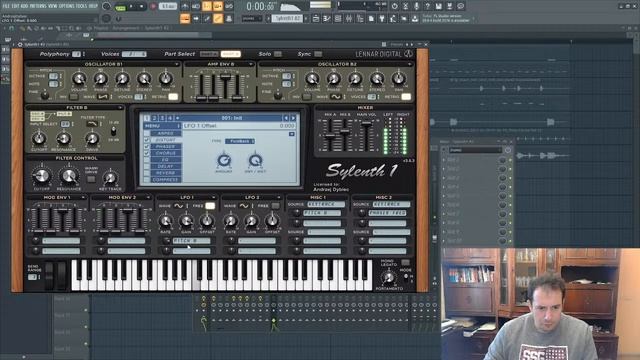The image size is (640, 360).
Task: Click Oscillator B1 wave shape selector
Action: (x=102, y=97)
